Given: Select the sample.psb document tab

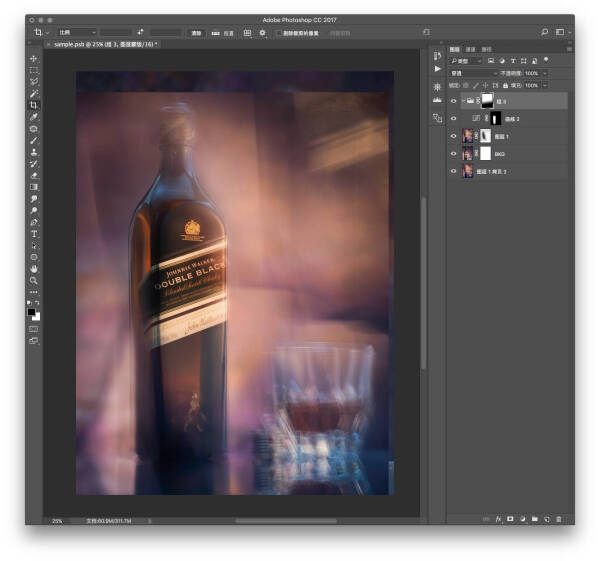Looking at the screenshot, I should [x=102, y=44].
